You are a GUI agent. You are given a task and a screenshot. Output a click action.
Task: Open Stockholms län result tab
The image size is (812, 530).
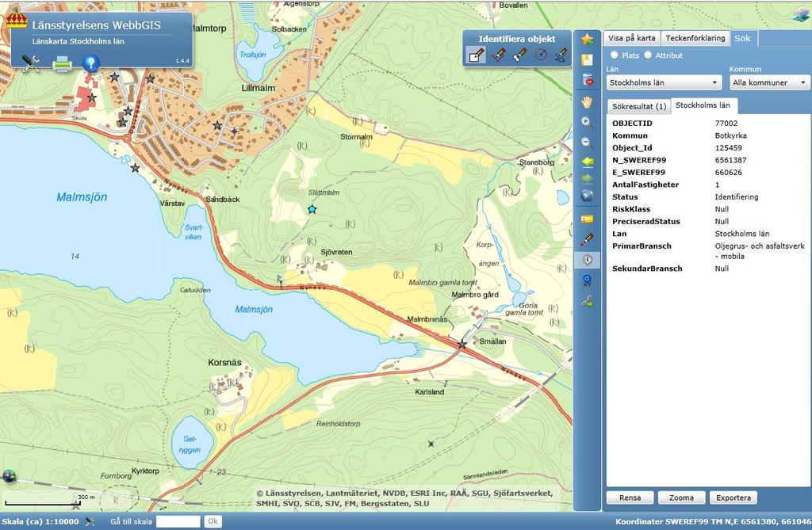[x=703, y=105]
